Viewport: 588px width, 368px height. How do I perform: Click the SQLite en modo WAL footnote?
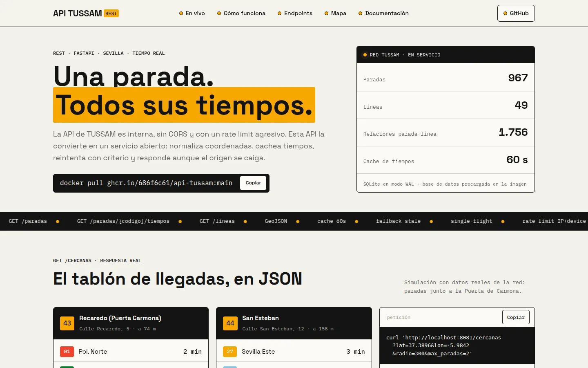pyautogui.click(x=445, y=184)
